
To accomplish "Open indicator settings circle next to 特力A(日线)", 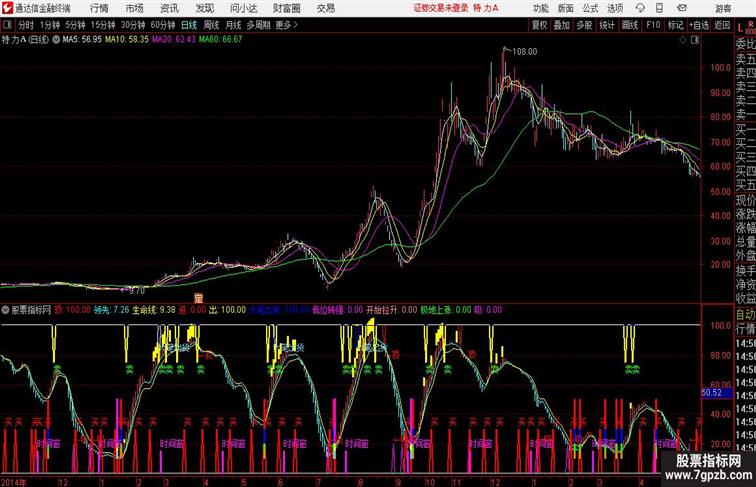I will click(x=56, y=40).
